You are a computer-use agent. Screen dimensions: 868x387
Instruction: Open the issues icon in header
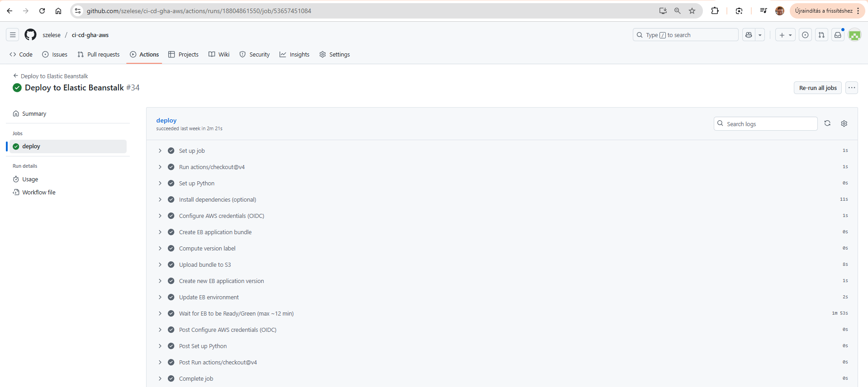click(805, 35)
